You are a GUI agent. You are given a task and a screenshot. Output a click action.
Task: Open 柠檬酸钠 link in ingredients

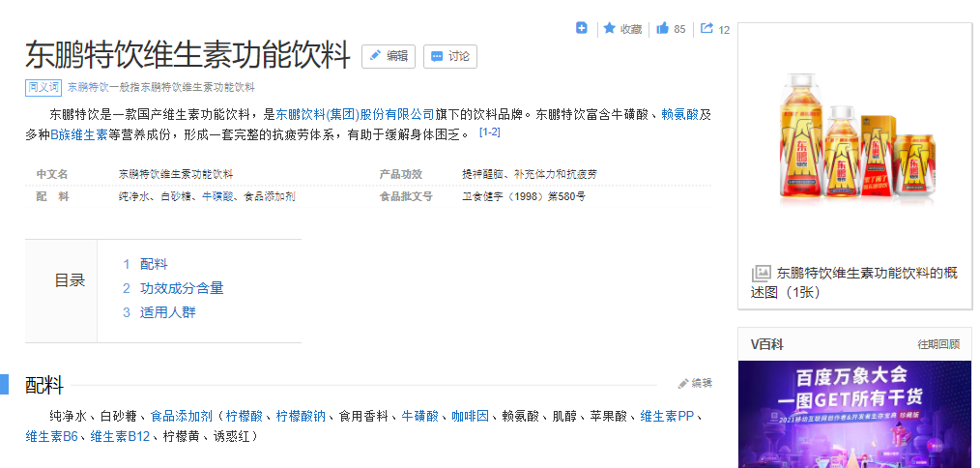(x=302, y=416)
